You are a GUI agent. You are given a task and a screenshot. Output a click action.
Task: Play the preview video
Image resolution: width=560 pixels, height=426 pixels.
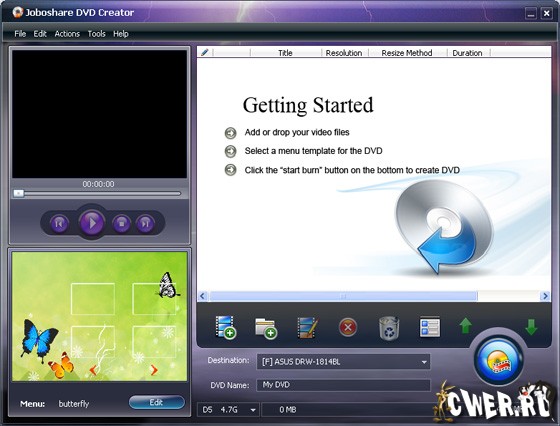point(92,223)
